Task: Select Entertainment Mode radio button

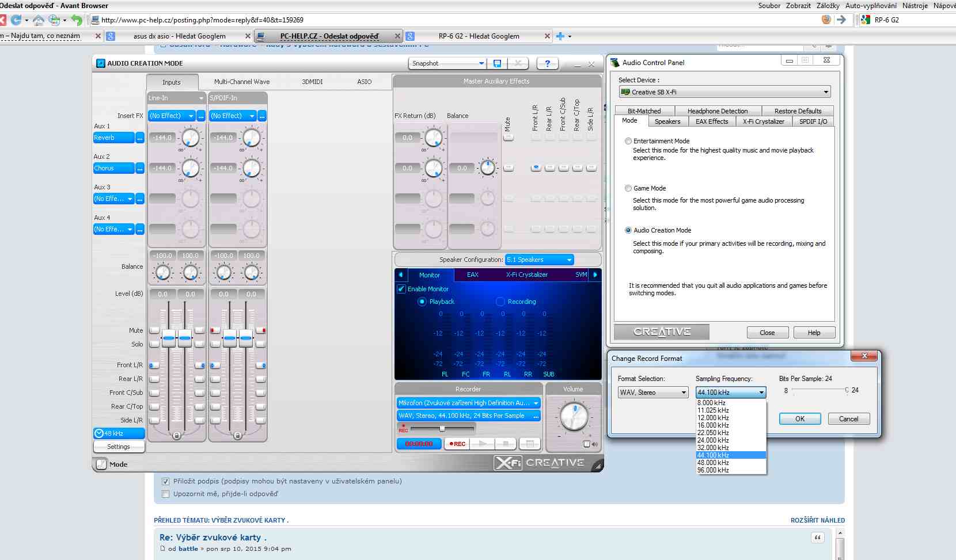Action: tap(628, 141)
